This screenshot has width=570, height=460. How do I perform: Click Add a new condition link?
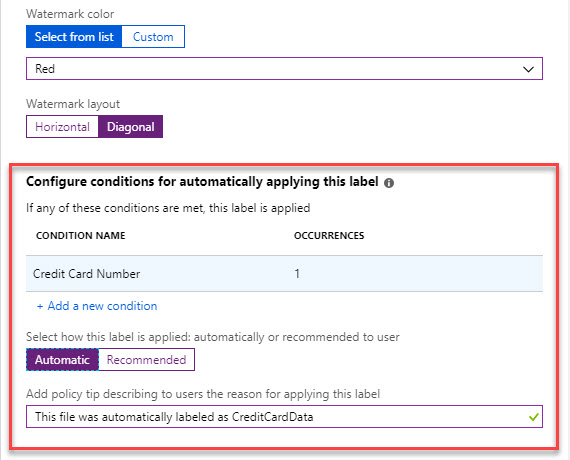coord(102,306)
